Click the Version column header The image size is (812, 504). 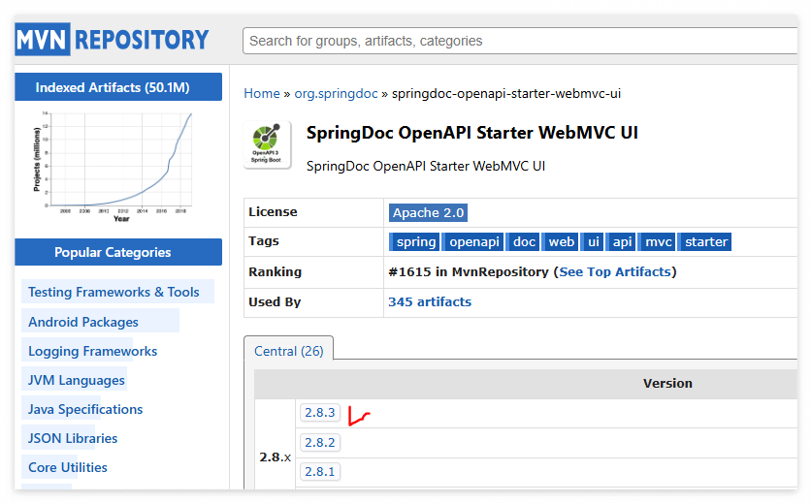point(667,384)
